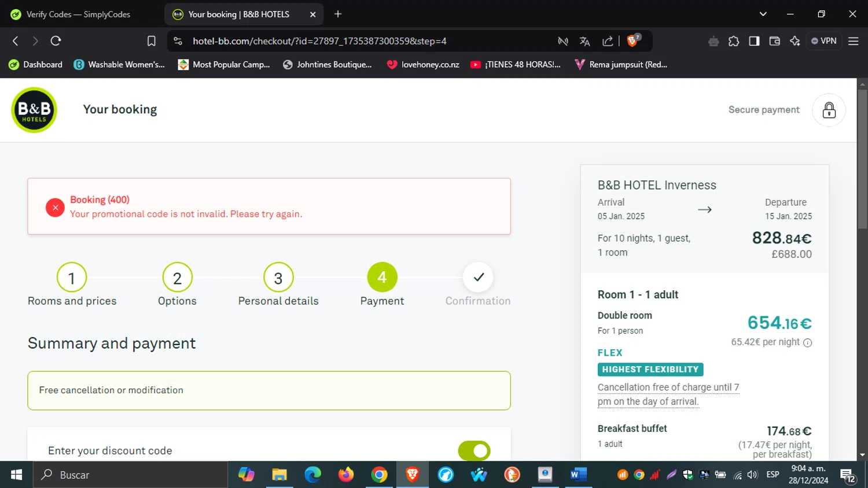The height and width of the screenshot is (488, 868).
Task: Open Microsoft Edge from taskbar
Action: point(312,475)
